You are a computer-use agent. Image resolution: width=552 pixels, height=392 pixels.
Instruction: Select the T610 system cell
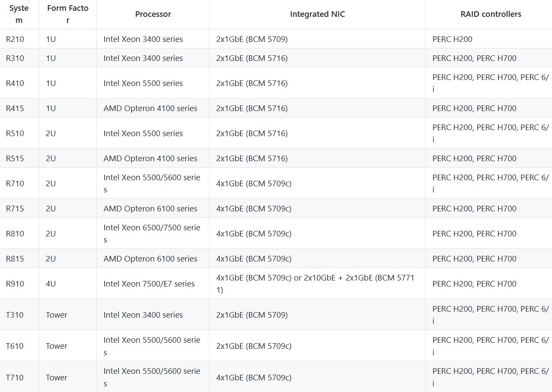click(x=19, y=346)
